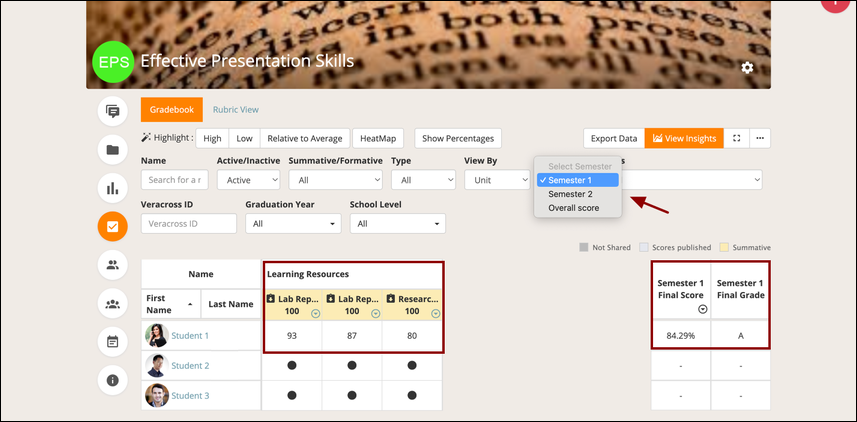Toggle the High highlight option
Screen dimensions: 857x422
(x=212, y=138)
